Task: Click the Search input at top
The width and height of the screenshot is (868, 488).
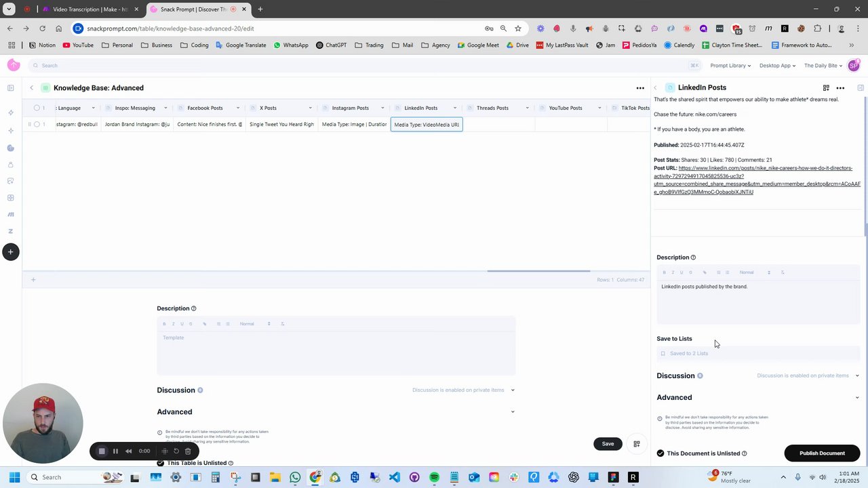Action: pos(366,66)
